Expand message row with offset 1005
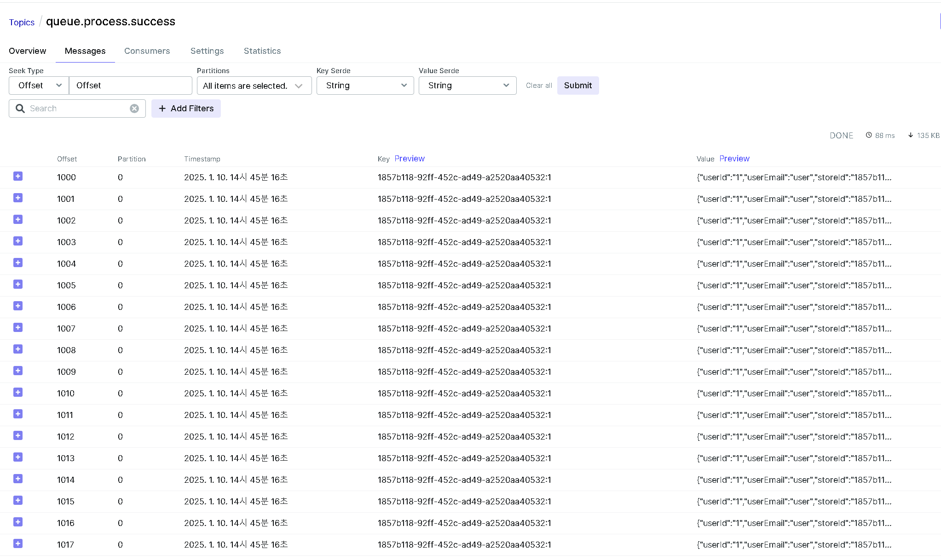 18,285
